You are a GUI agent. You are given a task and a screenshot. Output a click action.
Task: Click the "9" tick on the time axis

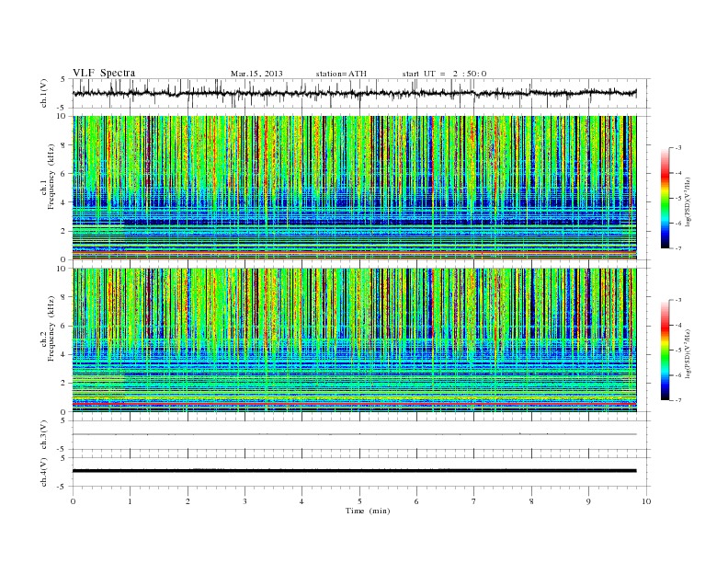pos(588,501)
